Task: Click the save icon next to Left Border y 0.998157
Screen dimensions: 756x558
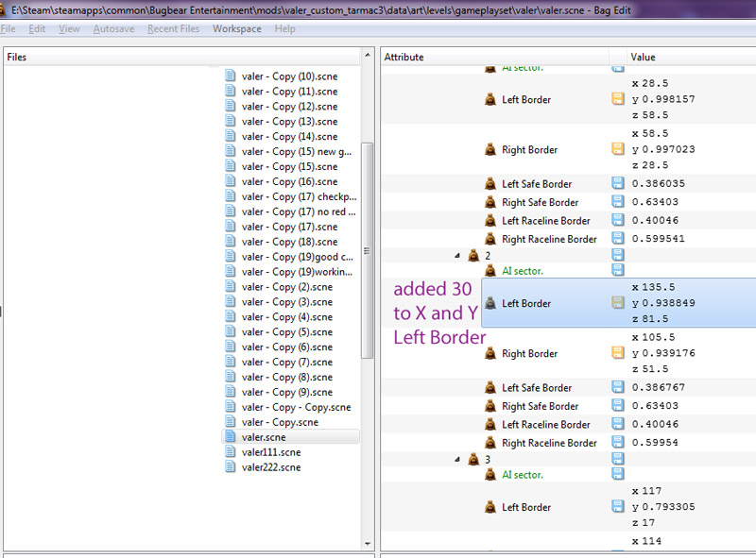Action: (618, 99)
